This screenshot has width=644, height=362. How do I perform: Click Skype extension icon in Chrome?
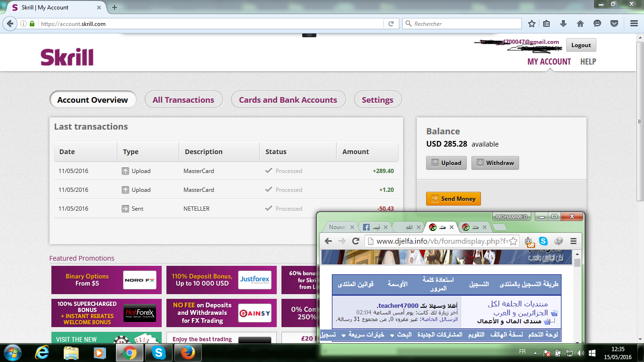click(x=544, y=241)
